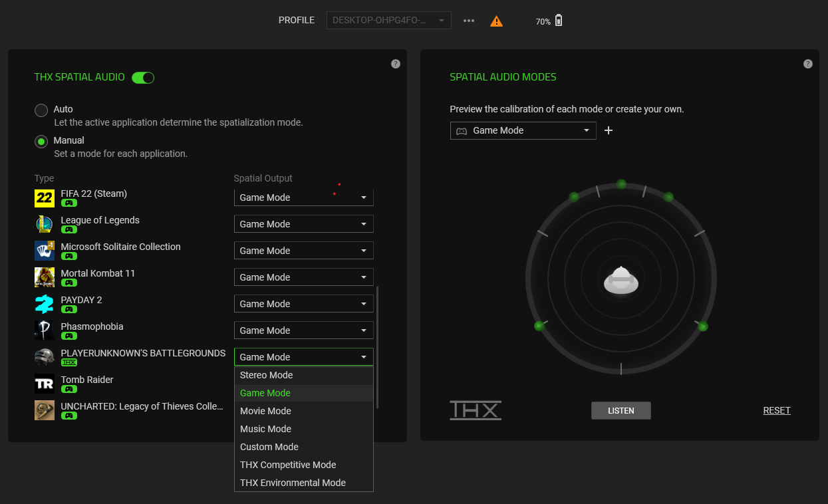Click the gamepad badge under PAYDAY 2

tap(69, 310)
